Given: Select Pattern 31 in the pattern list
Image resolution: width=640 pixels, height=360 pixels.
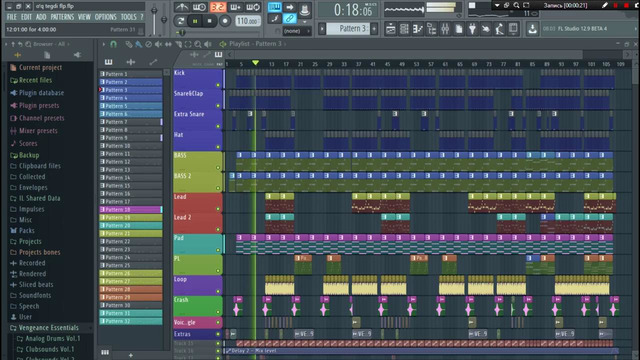Looking at the screenshot, I should coord(131,313).
